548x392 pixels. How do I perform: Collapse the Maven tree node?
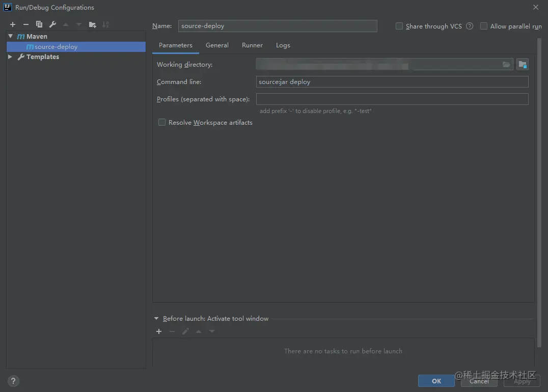(x=11, y=36)
